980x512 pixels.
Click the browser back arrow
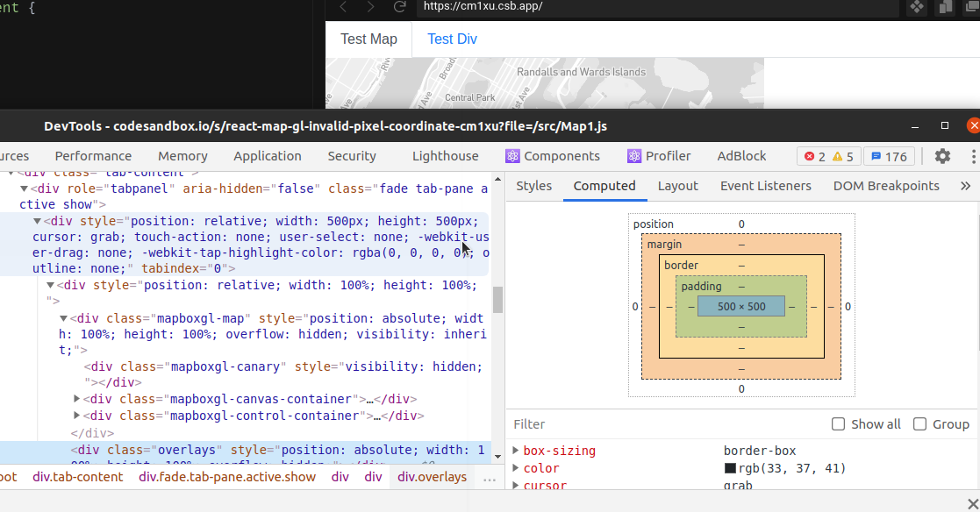(342, 6)
